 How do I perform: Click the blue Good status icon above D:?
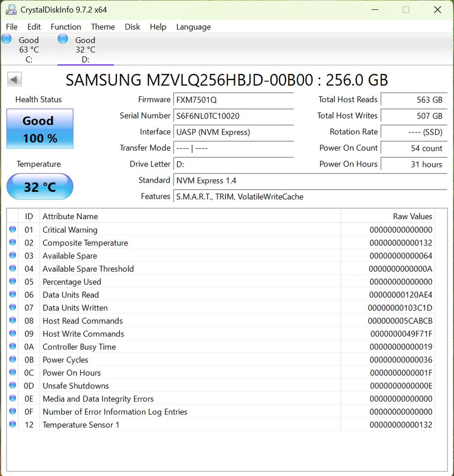(63, 38)
